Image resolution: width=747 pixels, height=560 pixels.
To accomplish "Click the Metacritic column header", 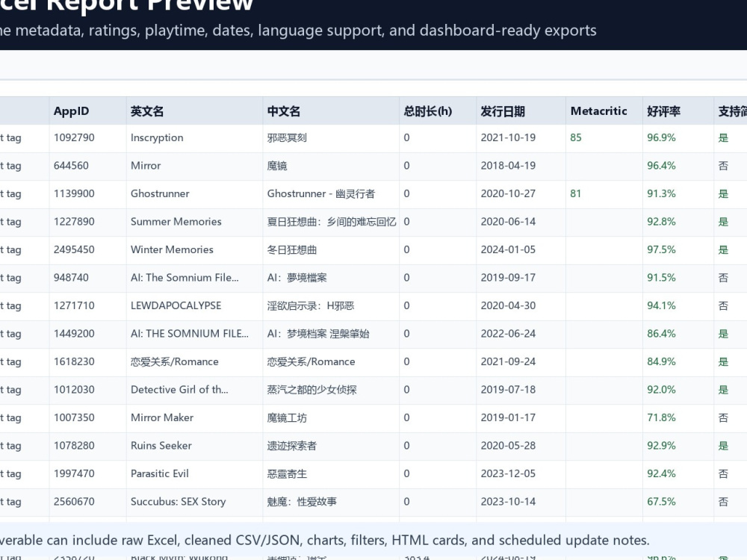I will click(604, 111).
